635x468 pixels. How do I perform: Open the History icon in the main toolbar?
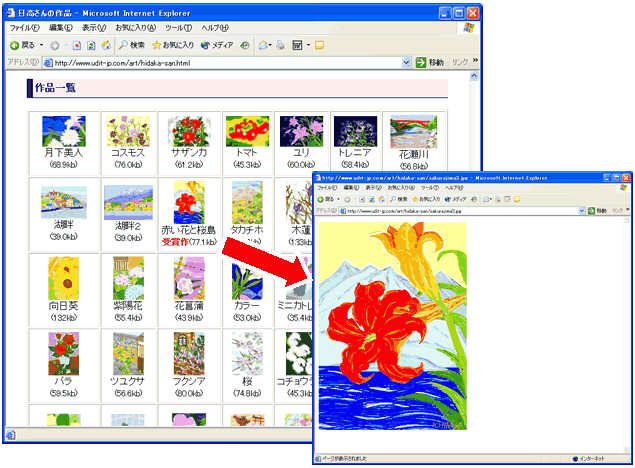(245, 45)
